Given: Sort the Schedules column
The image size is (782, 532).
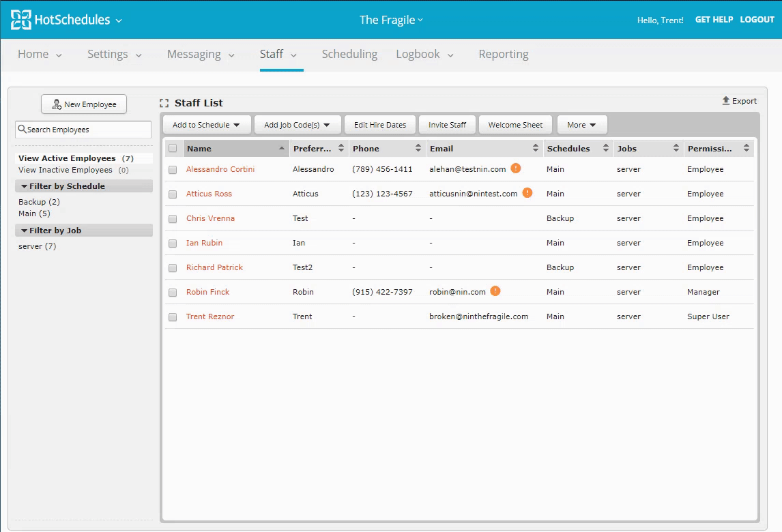Looking at the screenshot, I should click(606, 148).
